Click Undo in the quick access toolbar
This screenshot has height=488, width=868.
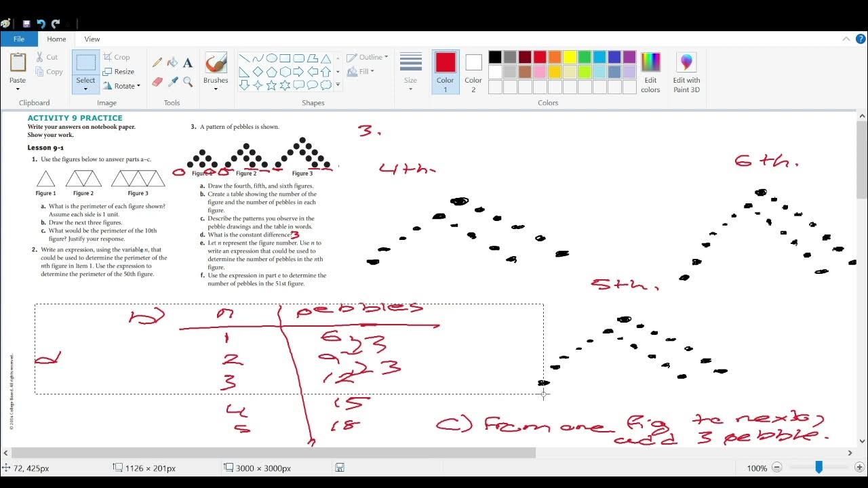click(x=41, y=24)
